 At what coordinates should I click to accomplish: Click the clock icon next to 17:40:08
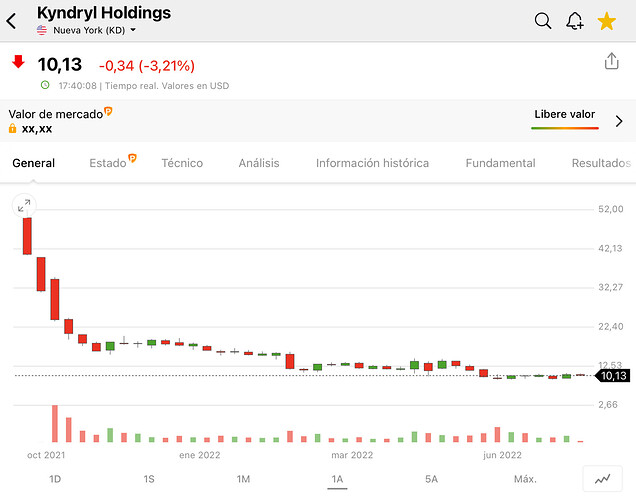45,85
